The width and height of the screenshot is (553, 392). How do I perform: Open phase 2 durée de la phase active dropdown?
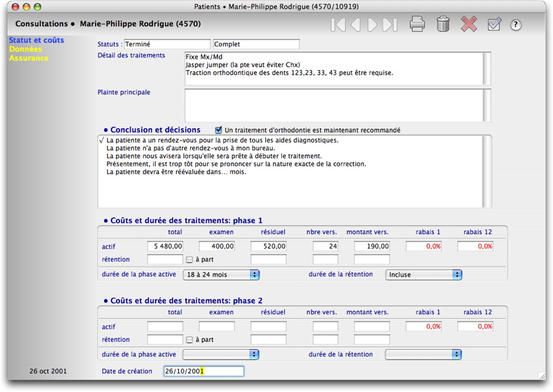coord(221,354)
